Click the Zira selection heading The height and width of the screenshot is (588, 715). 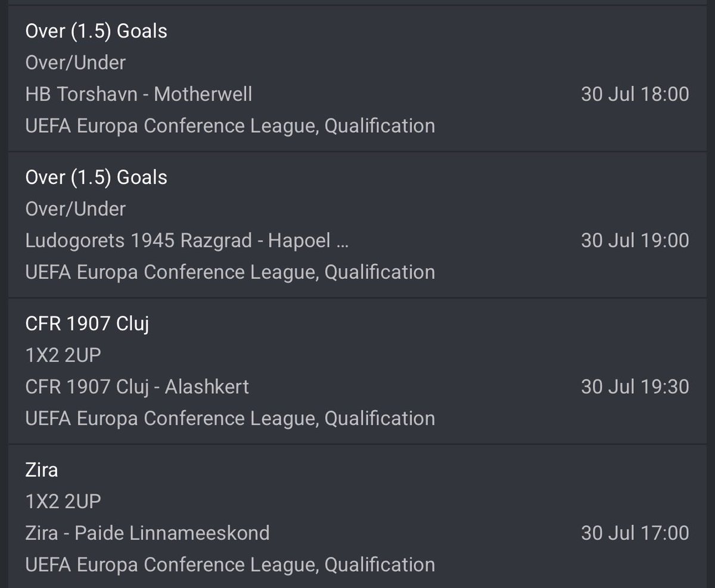click(42, 469)
